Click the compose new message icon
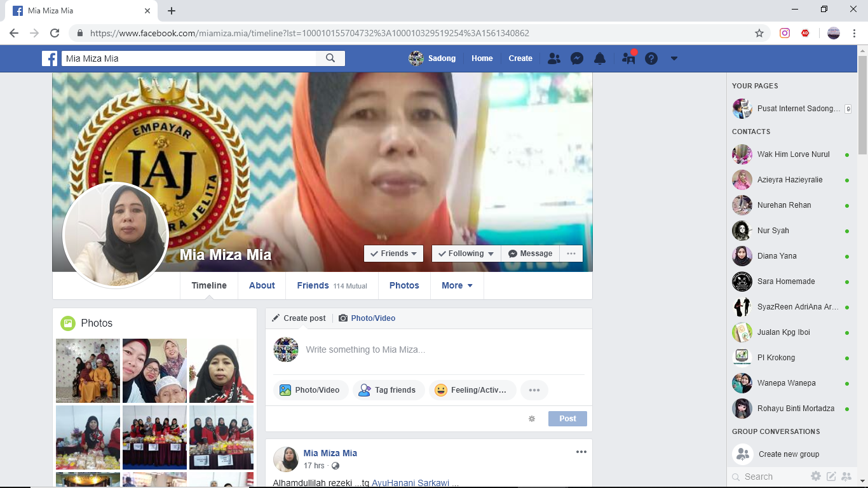Viewport: 868px width, 488px height. pos(831,476)
